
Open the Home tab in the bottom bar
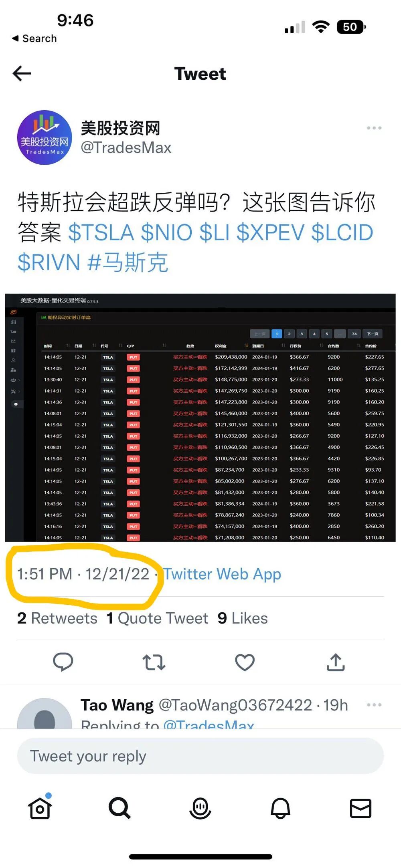pos(40,807)
